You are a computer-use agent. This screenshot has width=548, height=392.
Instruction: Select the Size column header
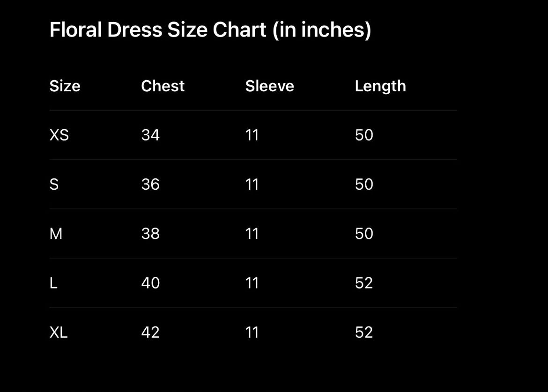point(65,86)
